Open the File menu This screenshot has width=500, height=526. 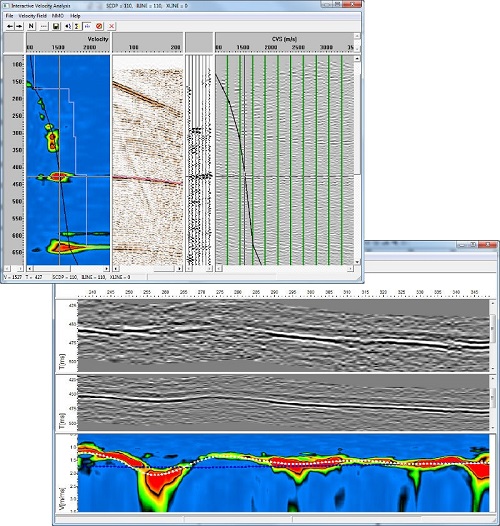9,16
